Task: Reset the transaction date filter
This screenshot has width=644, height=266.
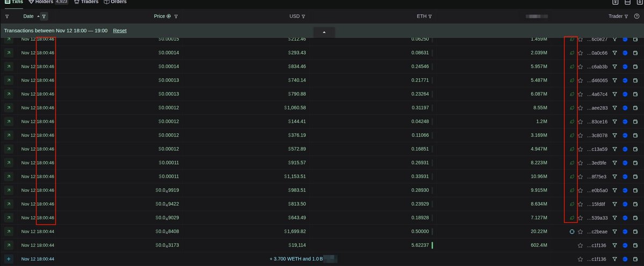Action: (x=120, y=31)
